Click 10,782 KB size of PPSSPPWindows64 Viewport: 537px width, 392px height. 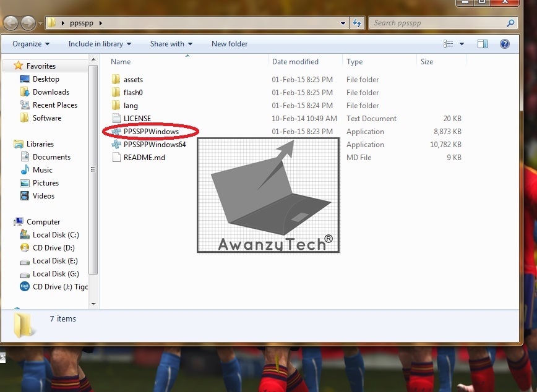point(445,145)
